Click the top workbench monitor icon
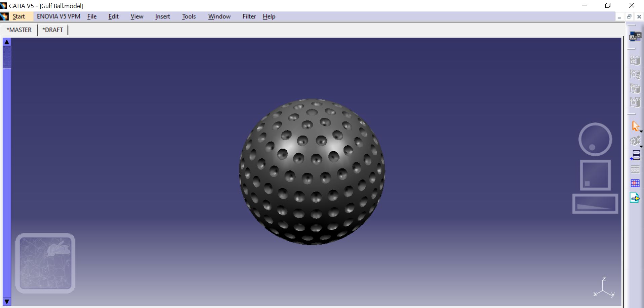This screenshot has width=644, height=308. pos(635,36)
